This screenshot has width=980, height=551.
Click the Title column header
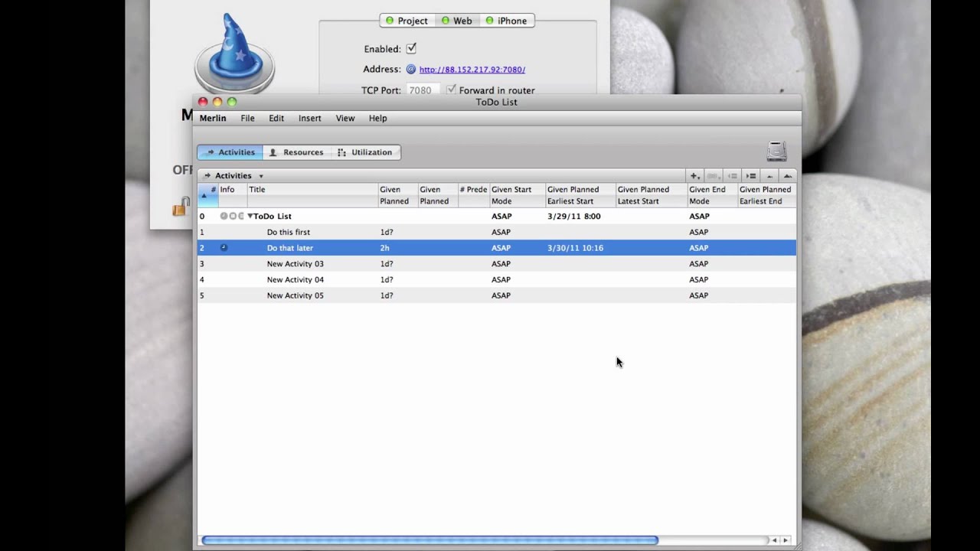[312, 195]
